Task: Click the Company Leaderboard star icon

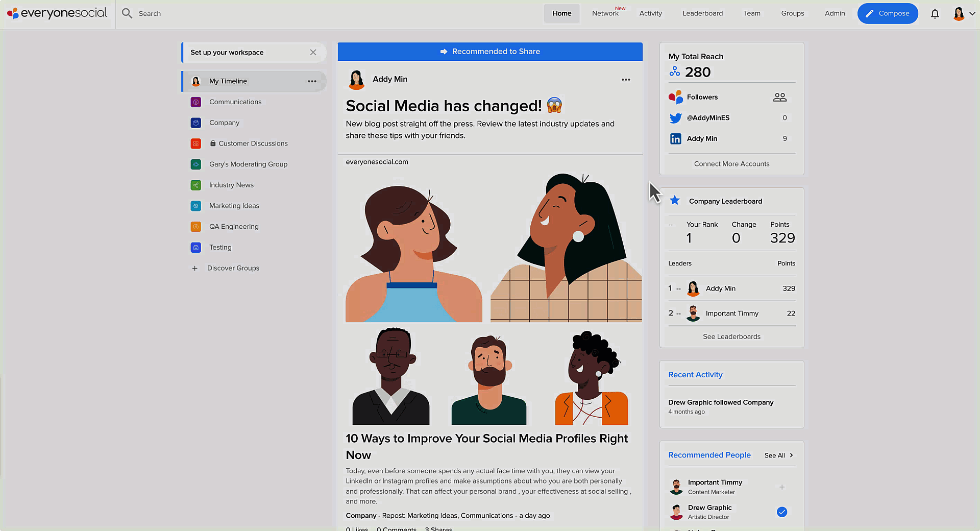Action: (x=675, y=201)
